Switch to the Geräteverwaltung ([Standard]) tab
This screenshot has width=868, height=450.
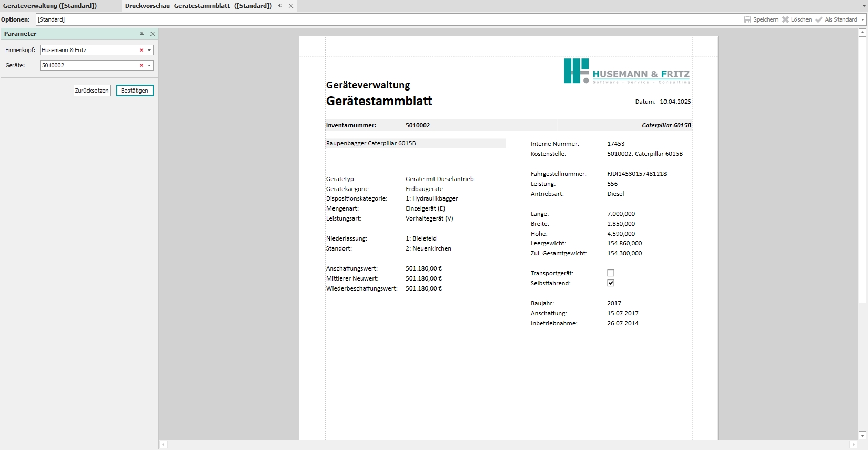[50, 6]
